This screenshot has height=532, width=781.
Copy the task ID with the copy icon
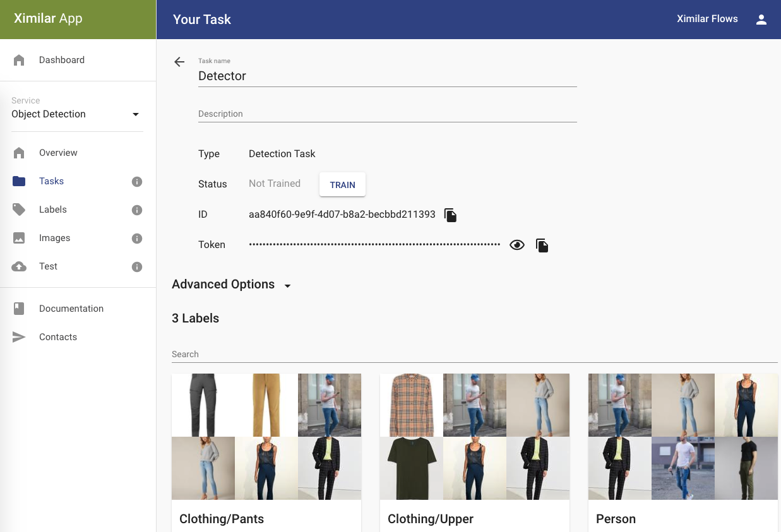coord(450,215)
